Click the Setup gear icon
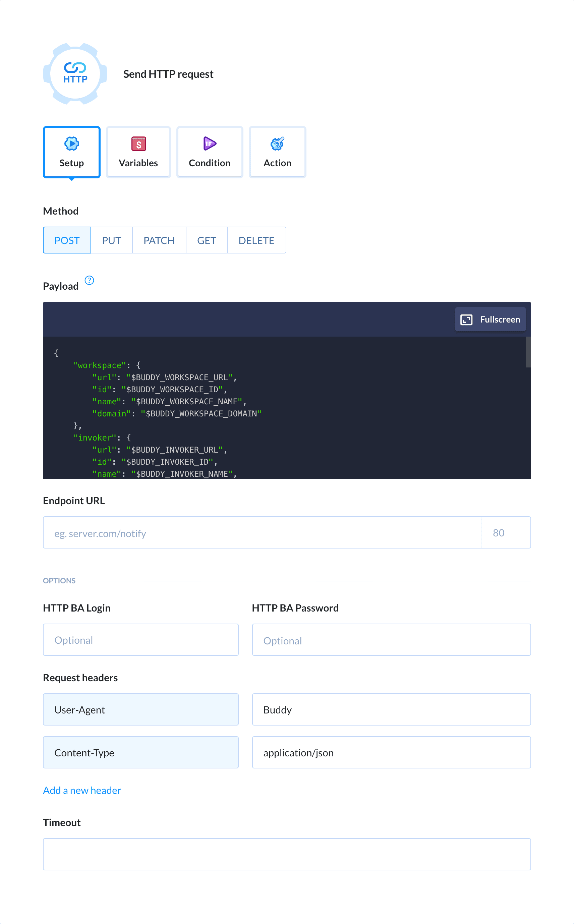Image resolution: width=574 pixels, height=924 pixels. 71,144
